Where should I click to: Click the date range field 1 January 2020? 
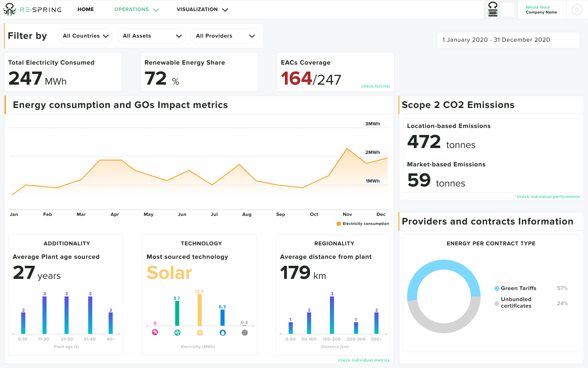click(x=508, y=40)
